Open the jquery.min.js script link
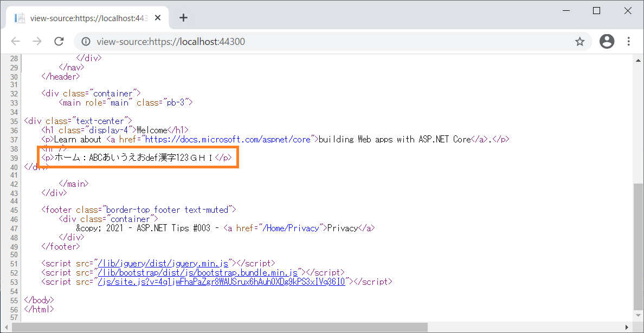Viewport: 644px width, 333px height. tap(164, 263)
